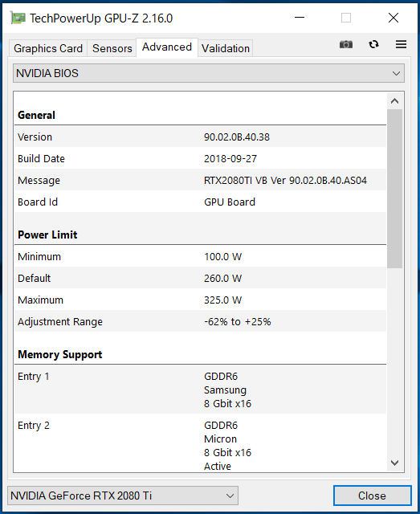Click the Default row label

(34, 279)
